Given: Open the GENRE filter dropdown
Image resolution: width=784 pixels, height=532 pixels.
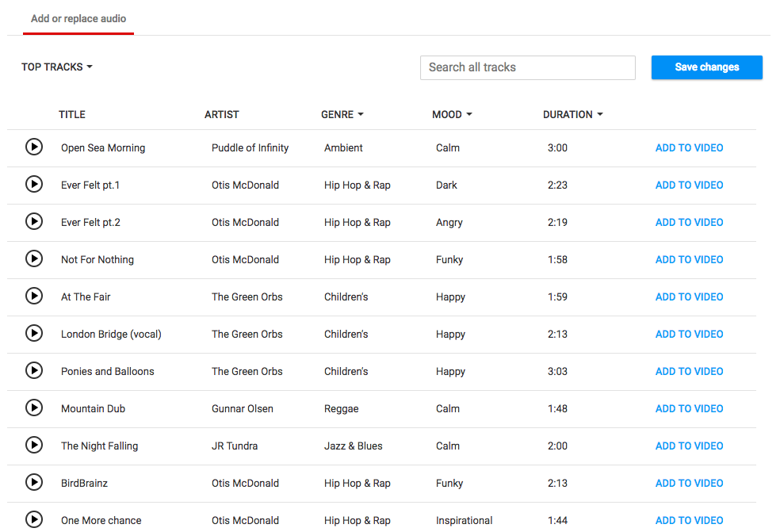Looking at the screenshot, I should pos(342,114).
